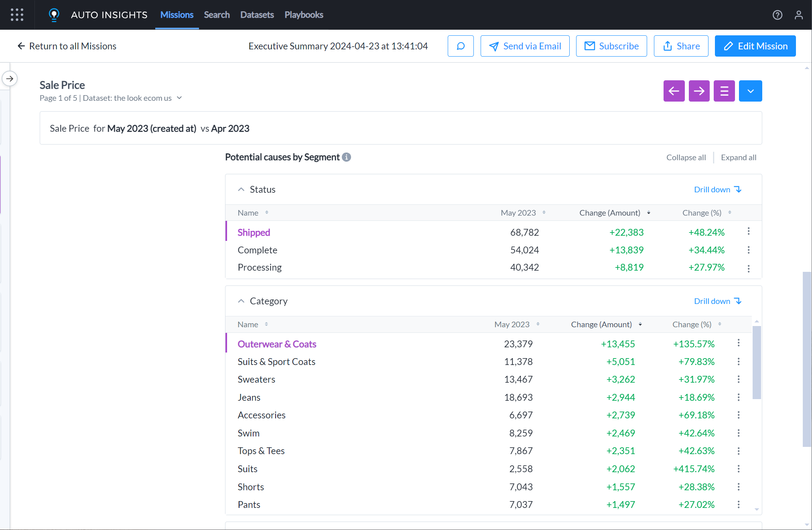The width and height of the screenshot is (812, 530).
Task: Click the Edit Mission button
Action: tap(755, 46)
